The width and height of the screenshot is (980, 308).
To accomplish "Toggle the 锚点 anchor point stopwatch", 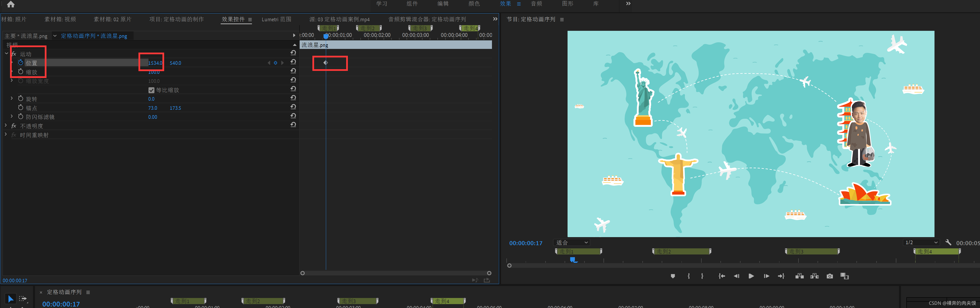I will (x=21, y=108).
